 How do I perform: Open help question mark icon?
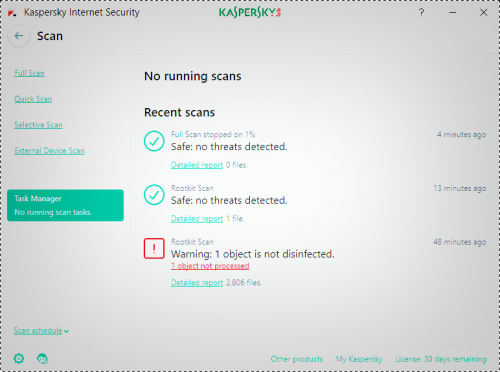[421, 13]
